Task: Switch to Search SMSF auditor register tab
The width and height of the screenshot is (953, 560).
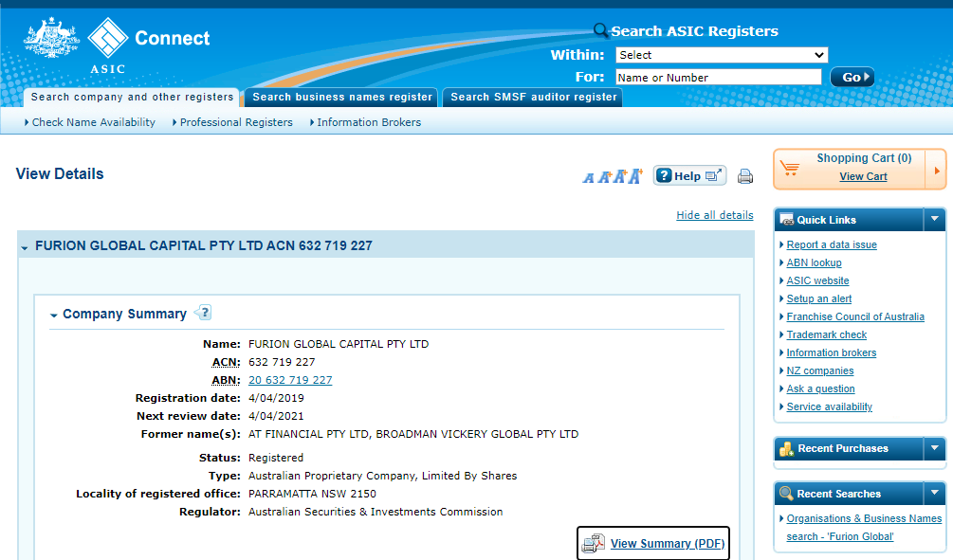Action: [533, 97]
